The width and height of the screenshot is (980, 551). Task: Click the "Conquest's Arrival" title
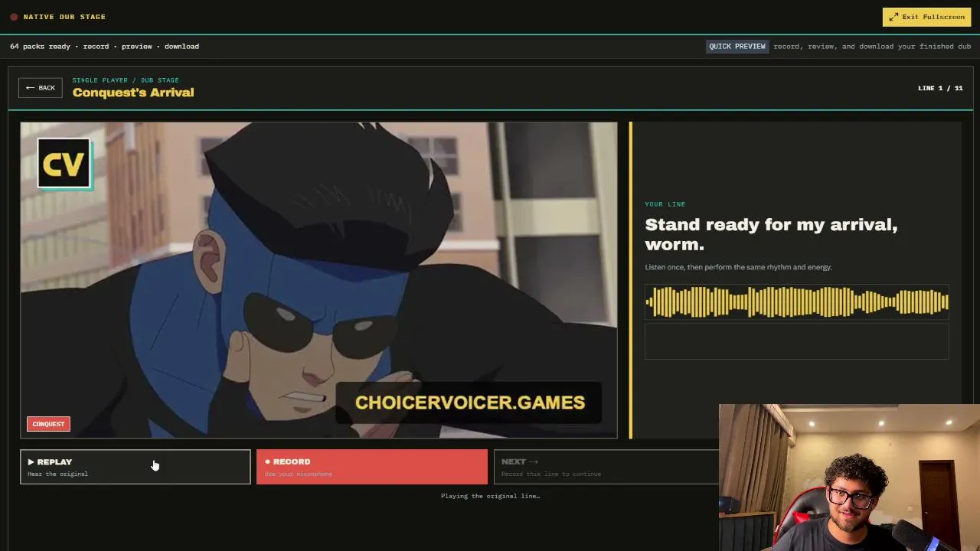[x=133, y=93]
